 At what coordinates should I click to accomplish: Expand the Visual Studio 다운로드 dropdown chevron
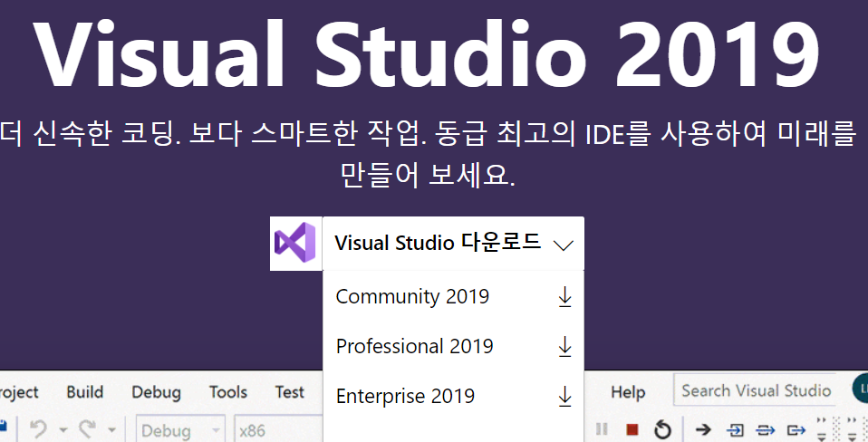click(563, 245)
